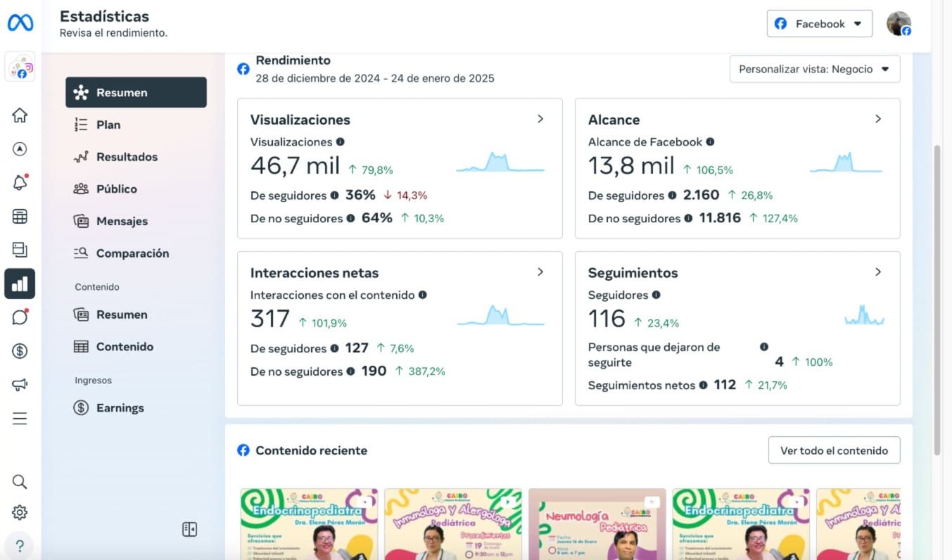This screenshot has height=560, width=952.
Task: Collapse the sidebar panel toggle icon
Action: click(189, 530)
